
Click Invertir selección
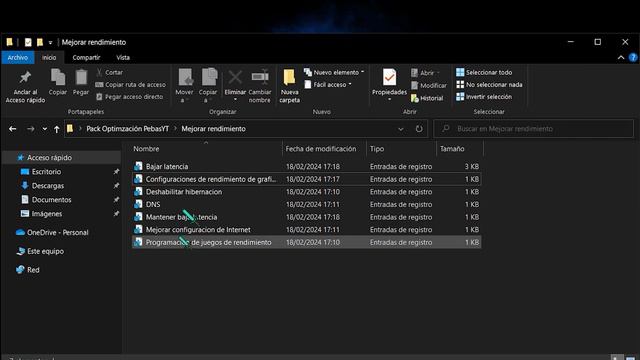pyautogui.click(x=484, y=97)
